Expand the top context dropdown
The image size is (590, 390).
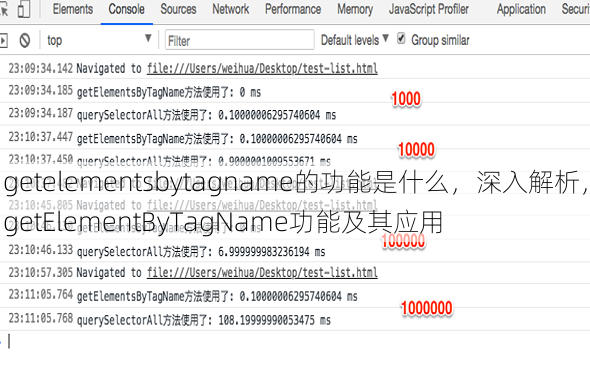[99, 40]
